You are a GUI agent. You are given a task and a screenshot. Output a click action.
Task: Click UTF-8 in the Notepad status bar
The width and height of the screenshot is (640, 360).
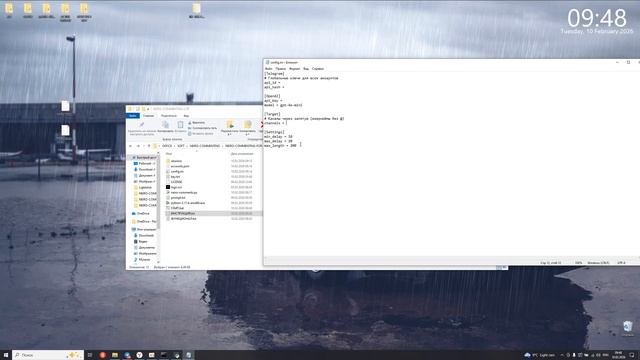click(621, 263)
